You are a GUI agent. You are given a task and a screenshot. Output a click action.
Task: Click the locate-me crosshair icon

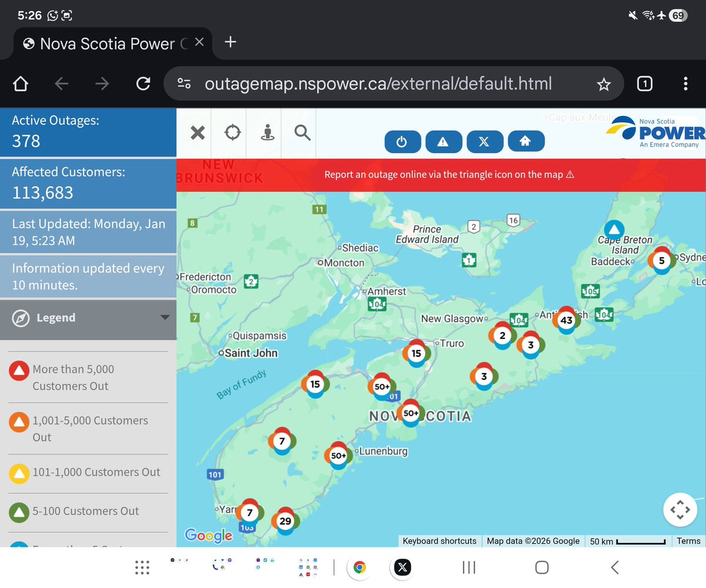[233, 133]
